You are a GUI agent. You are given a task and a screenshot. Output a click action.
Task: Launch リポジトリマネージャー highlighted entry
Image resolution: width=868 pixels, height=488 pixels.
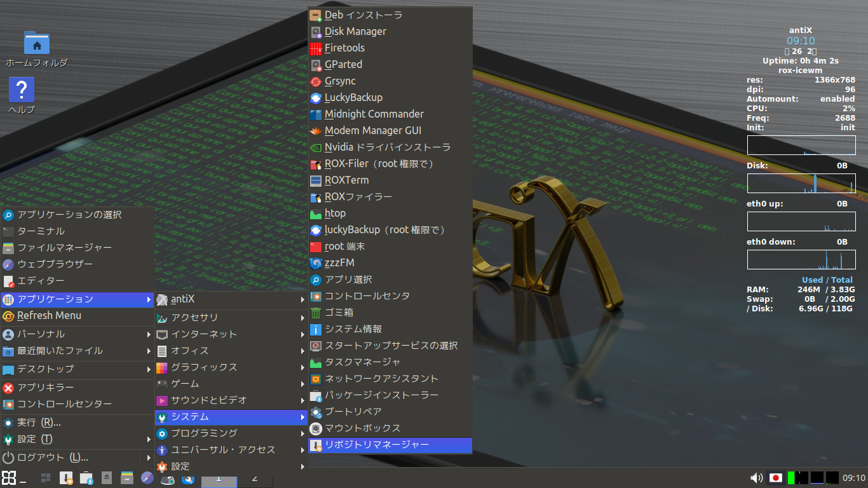coord(390,445)
